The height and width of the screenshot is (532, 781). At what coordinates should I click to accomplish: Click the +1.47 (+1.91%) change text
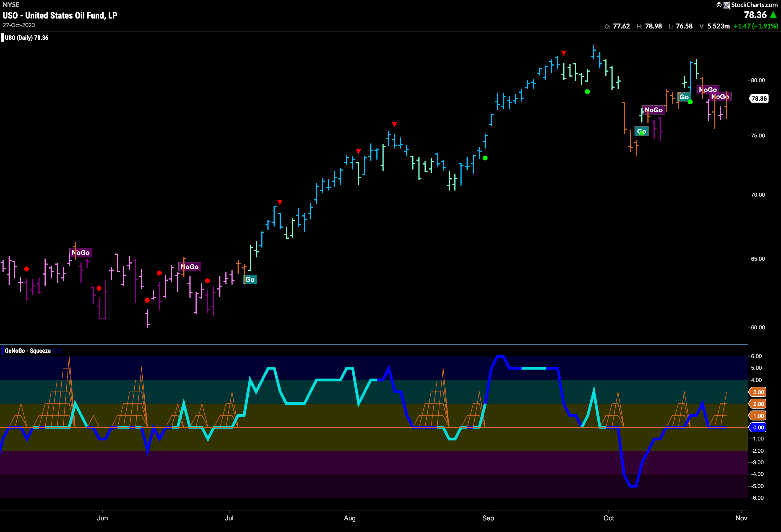(756, 26)
